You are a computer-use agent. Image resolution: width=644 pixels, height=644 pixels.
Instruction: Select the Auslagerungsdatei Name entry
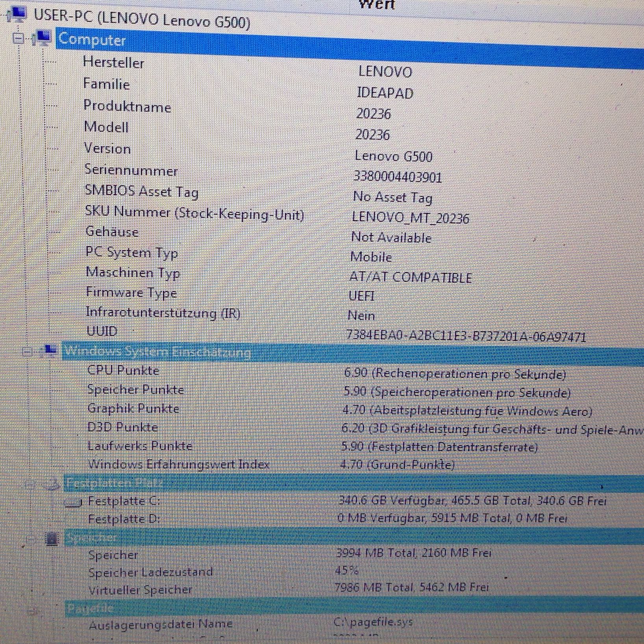161,624
